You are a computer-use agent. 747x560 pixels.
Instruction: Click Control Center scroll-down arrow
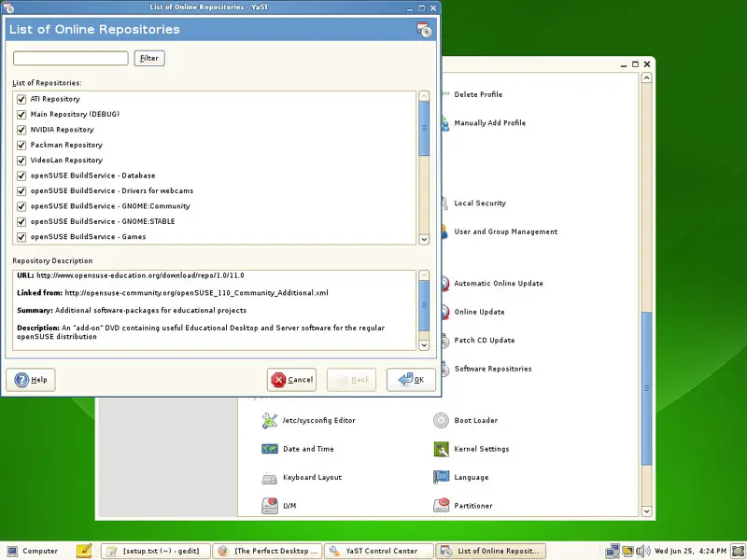point(646,511)
